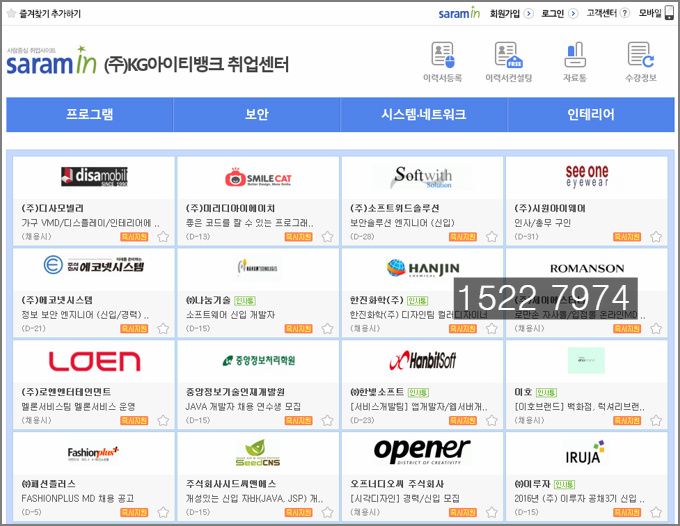
Task: Click the question mark icon next to 고객센터
Action: tap(624, 13)
